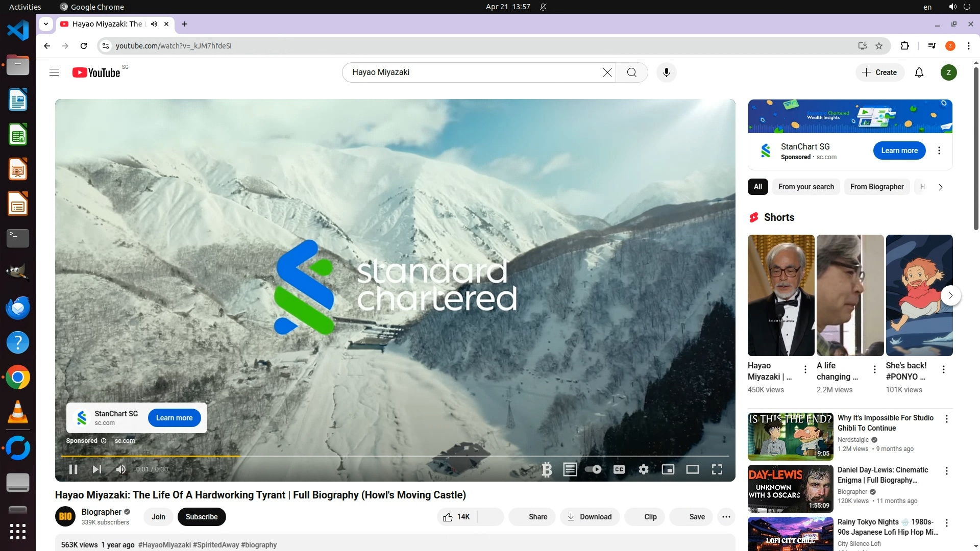Expand next chips with right chevron
Viewport: 980px width, 551px height.
coord(940,187)
